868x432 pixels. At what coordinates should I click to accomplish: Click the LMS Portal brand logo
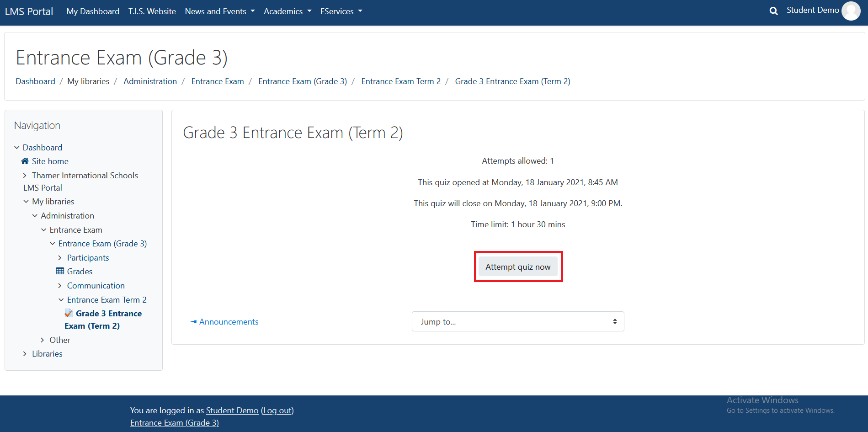pyautogui.click(x=29, y=11)
